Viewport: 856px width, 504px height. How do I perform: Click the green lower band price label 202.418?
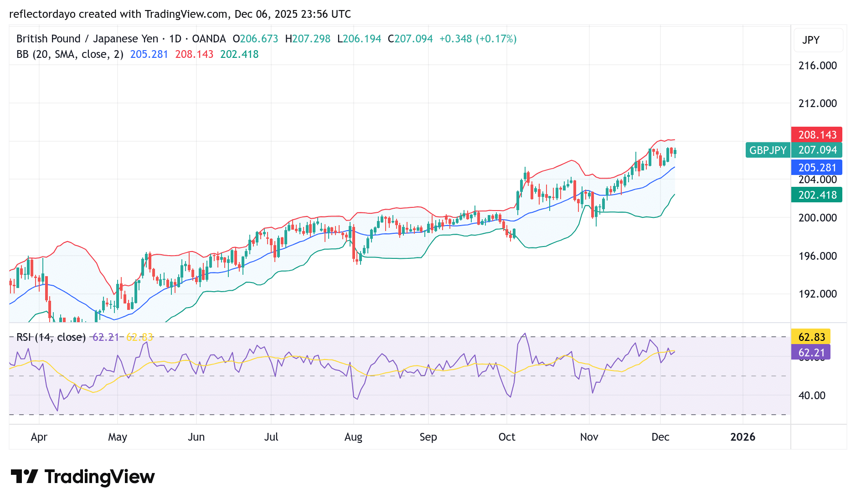coord(816,195)
